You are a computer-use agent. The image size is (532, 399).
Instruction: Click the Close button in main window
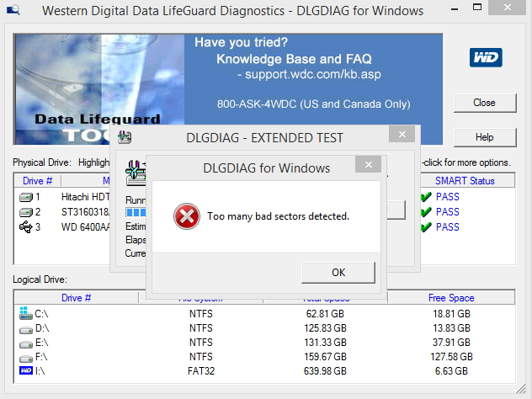click(x=485, y=103)
